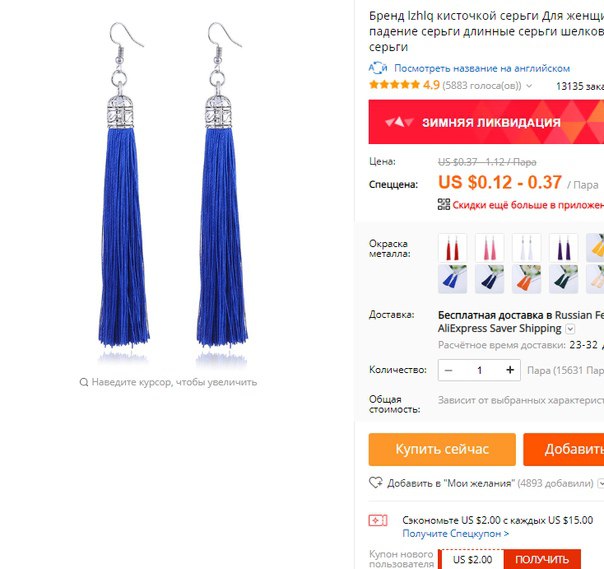Image resolution: width=604 pixels, height=569 pixels.
Task: Decrease quantity with the minus button
Action: click(448, 370)
